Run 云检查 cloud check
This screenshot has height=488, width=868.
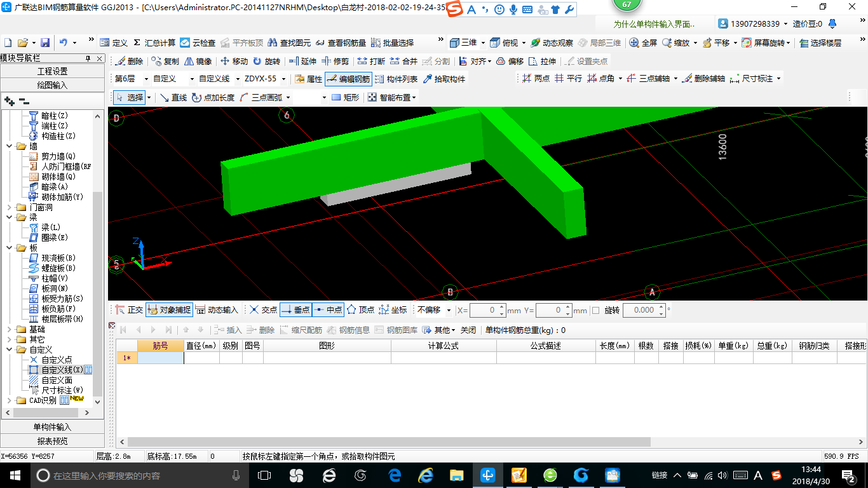pyautogui.click(x=198, y=43)
